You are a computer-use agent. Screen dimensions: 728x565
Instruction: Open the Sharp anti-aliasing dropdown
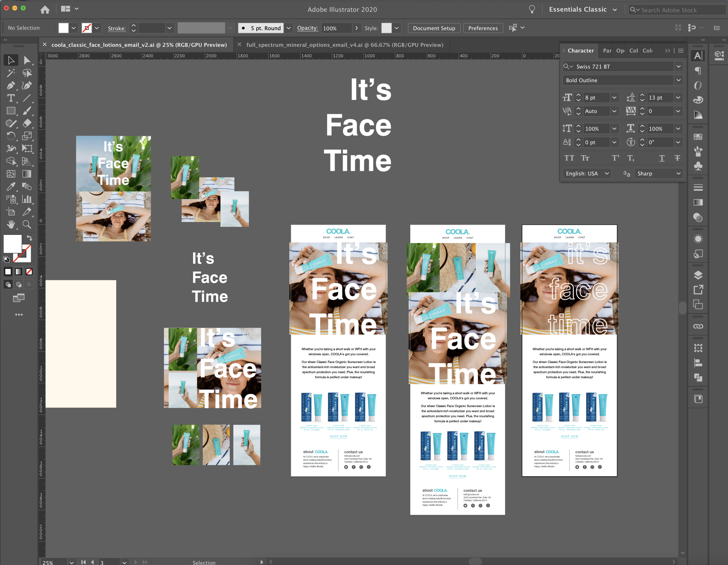(658, 173)
